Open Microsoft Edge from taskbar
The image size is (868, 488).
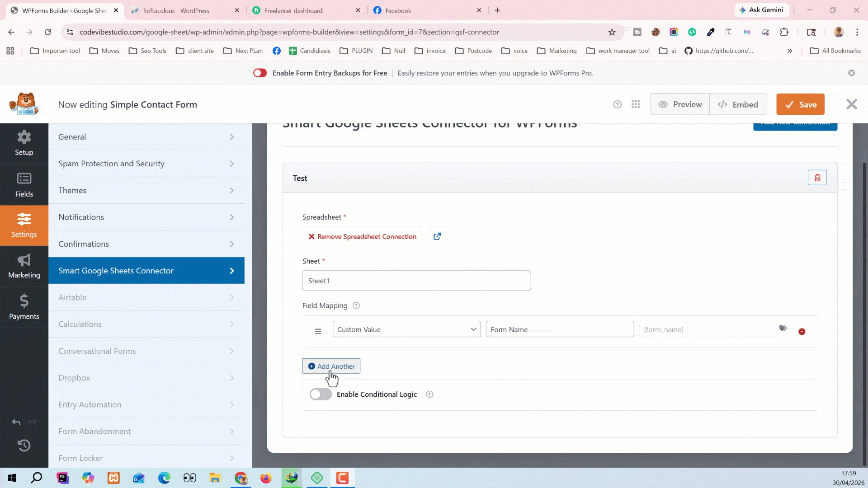click(164, 478)
